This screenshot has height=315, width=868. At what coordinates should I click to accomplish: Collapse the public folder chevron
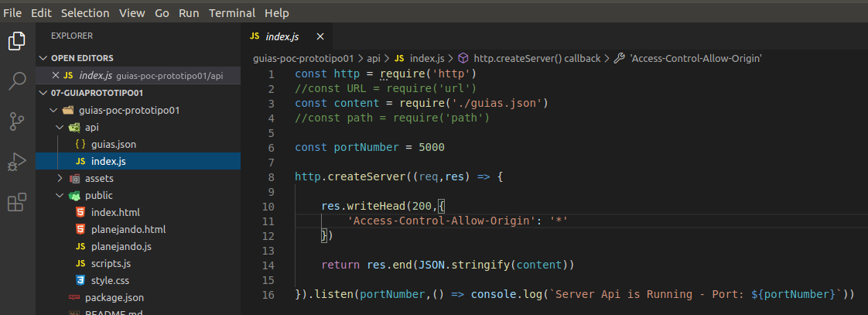pyautogui.click(x=60, y=195)
